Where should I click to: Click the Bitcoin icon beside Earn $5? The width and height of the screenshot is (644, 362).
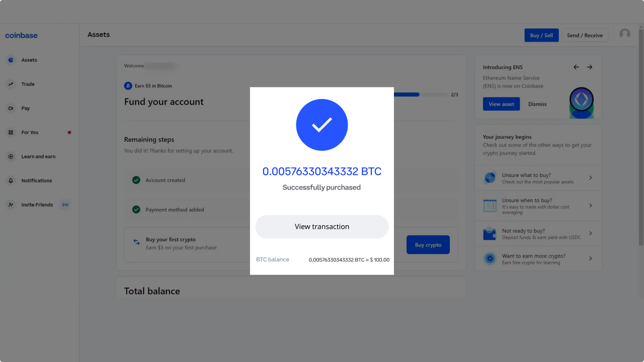pyautogui.click(x=128, y=86)
